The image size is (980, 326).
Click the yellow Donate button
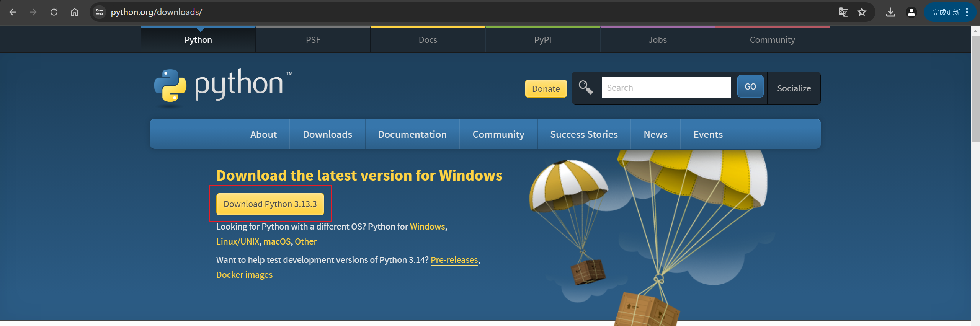tap(546, 88)
